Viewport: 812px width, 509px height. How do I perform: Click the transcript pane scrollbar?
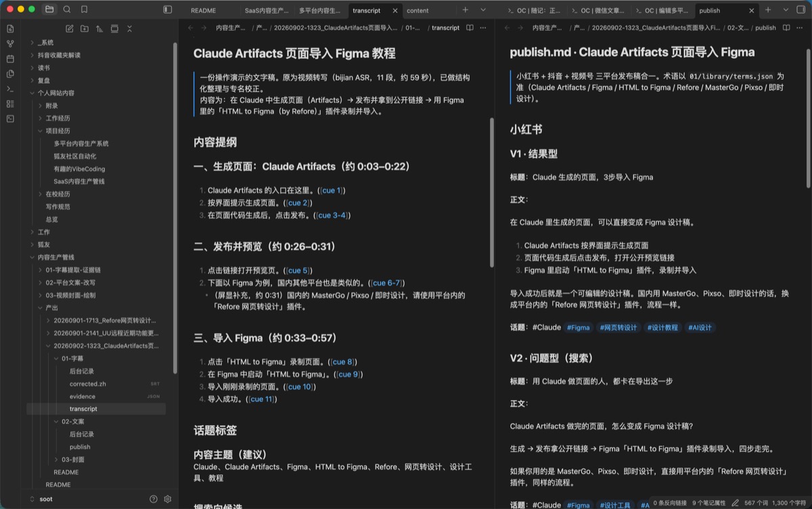coord(492,193)
